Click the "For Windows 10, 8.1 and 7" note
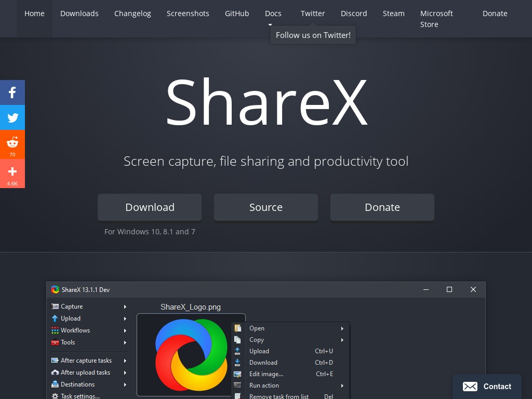This screenshot has width=532, height=399. coord(150,232)
